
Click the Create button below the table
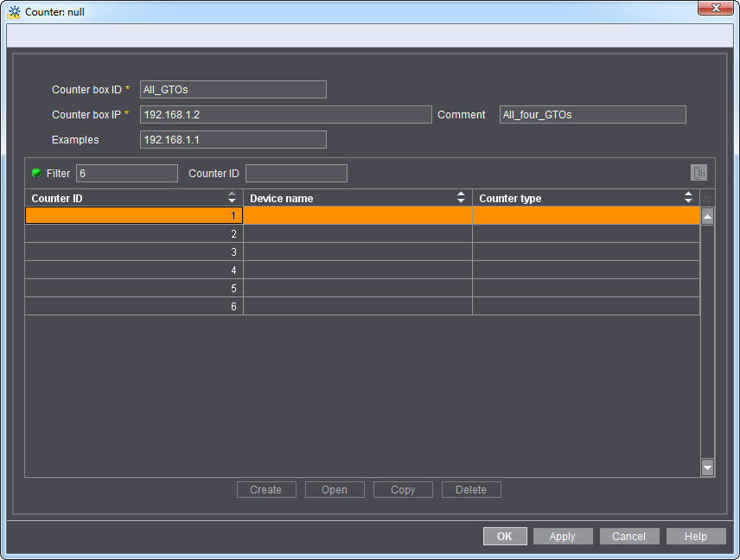click(x=266, y=489)
